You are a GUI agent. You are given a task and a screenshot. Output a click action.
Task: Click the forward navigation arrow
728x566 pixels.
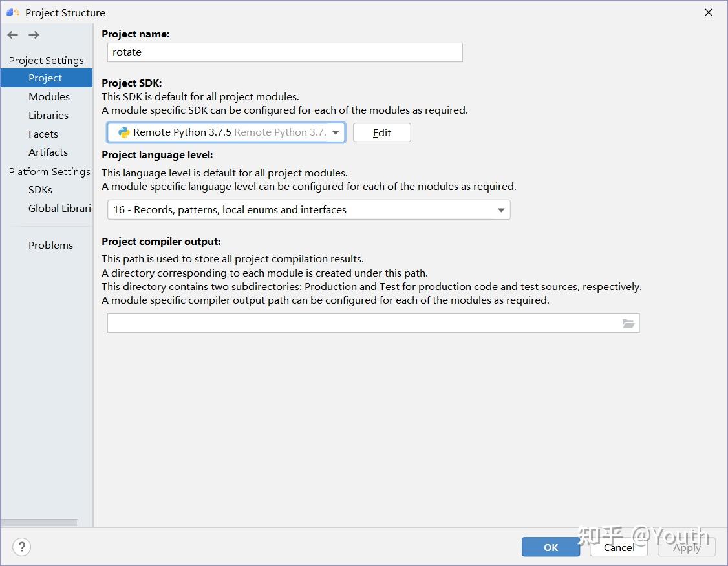34,35
